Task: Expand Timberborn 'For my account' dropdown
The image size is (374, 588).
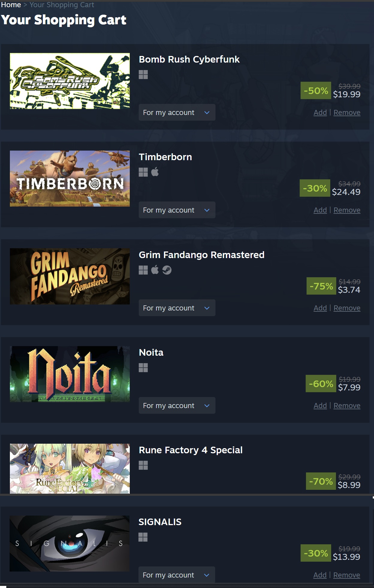Action: 177,210
